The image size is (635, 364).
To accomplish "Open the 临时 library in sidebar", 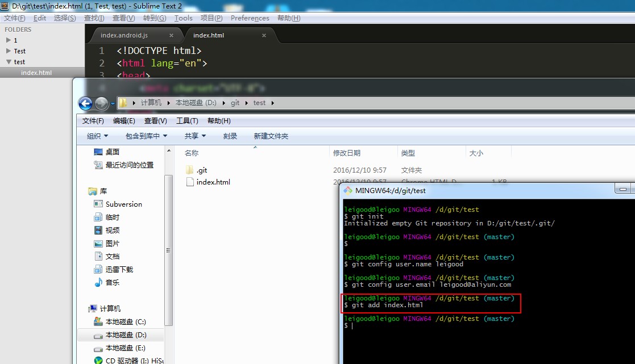I will coord(107,217).
